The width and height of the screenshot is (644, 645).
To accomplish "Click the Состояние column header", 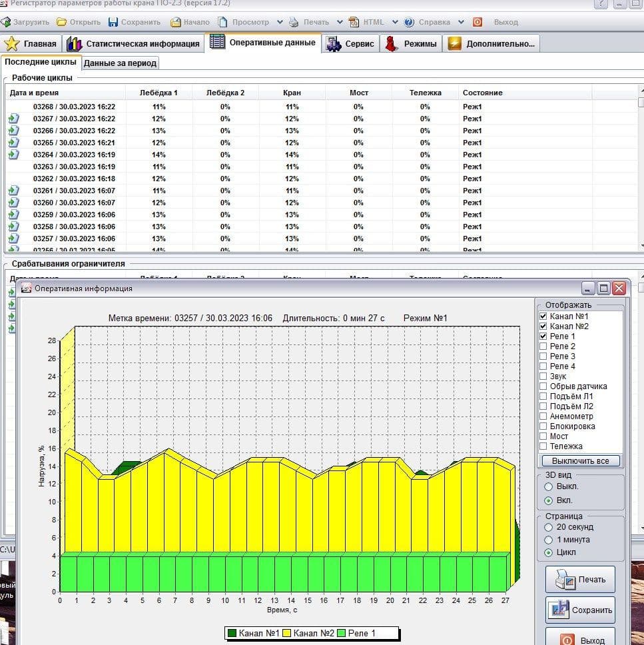I will coord(525,93).
